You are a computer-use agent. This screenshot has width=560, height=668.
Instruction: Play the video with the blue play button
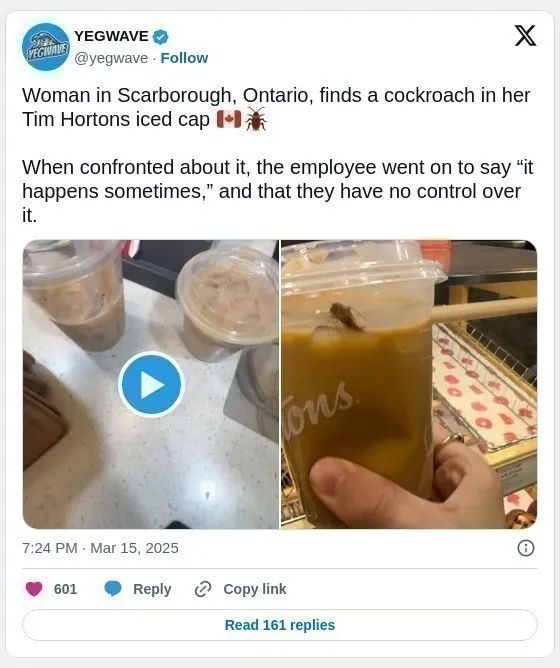(x=151, y=384)
